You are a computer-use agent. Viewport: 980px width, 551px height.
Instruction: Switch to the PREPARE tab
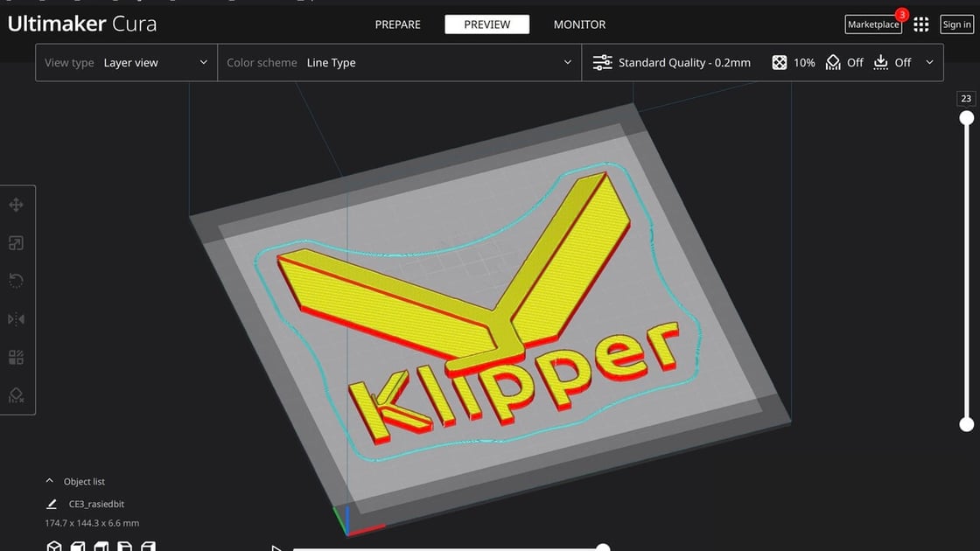coord(397,24)
